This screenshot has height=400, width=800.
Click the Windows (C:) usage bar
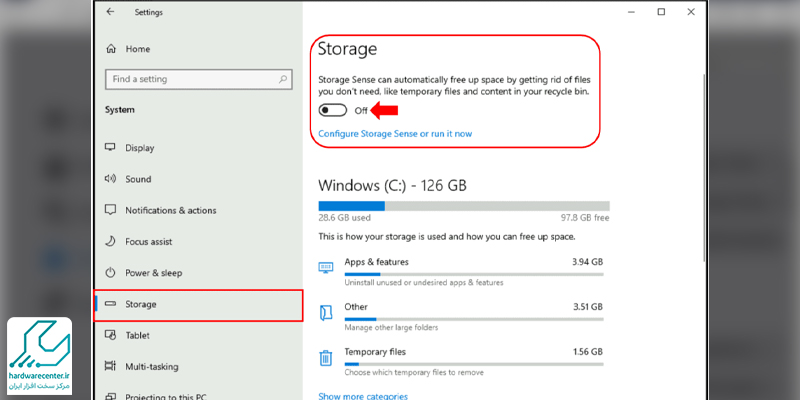[x=464, y=206]
